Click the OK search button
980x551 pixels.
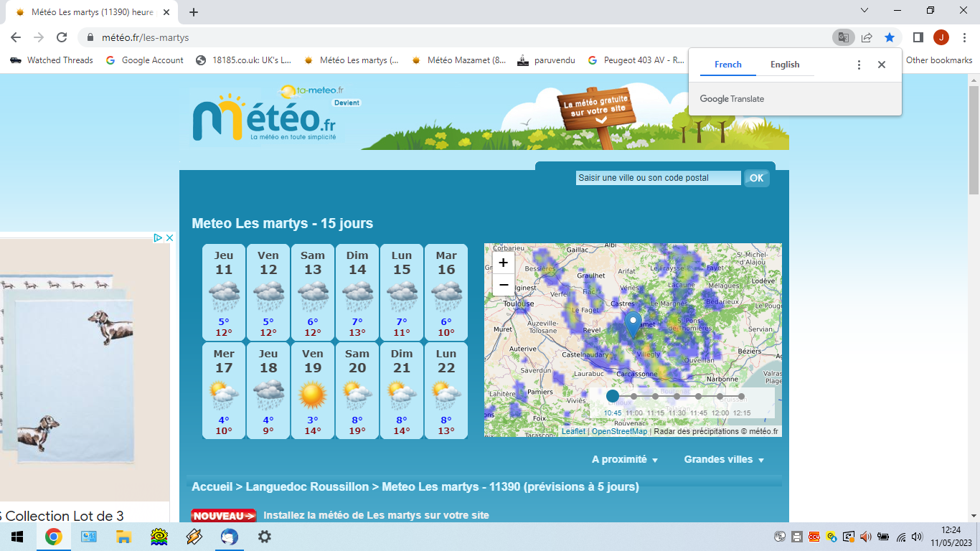point(757,178)
